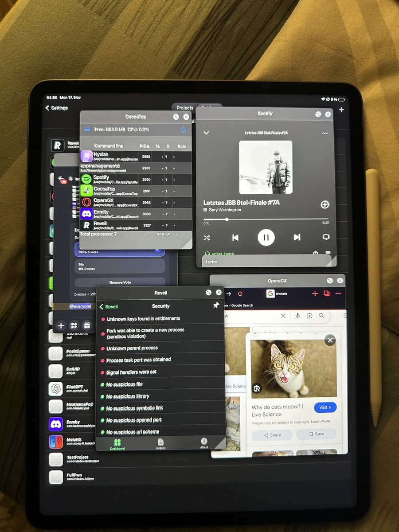The height and width of the screenshot is (532, 399).
Task: Open the ChatGPT project
Action: (71, 389)
